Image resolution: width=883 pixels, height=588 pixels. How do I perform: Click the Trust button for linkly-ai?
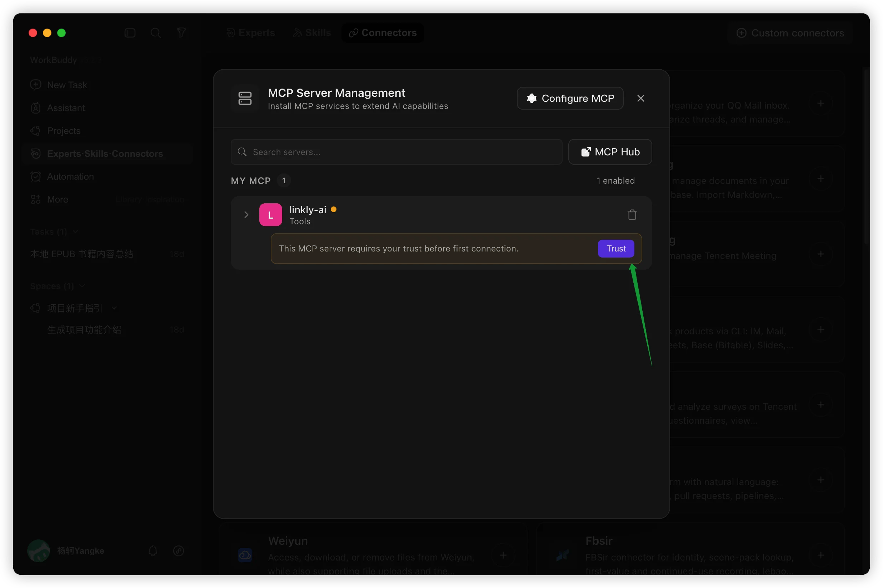point(616,249)
